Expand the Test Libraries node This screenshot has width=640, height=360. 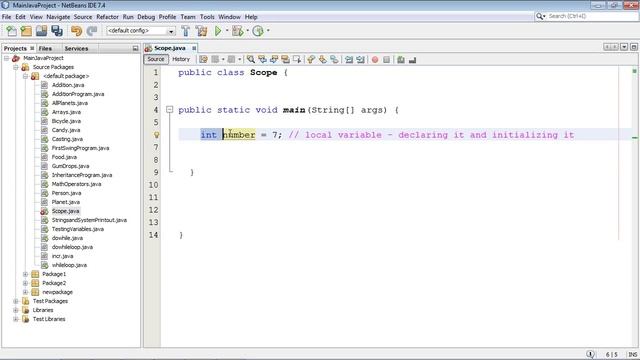pos(16,319)
